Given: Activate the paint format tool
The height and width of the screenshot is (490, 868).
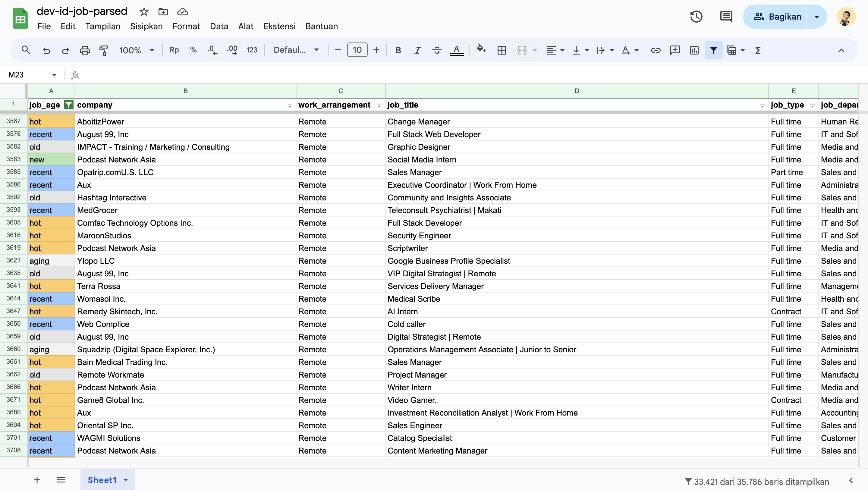Looking at the screenshot, I should click(x=104, y=50).
